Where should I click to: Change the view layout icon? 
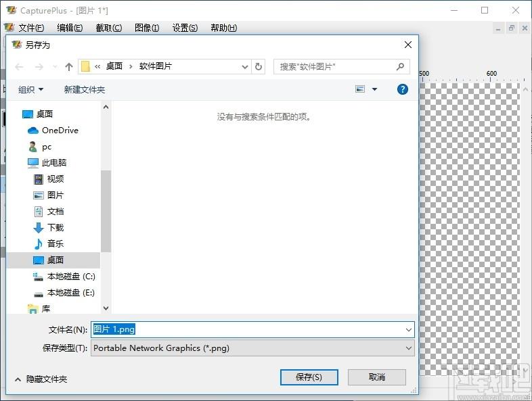pos(360,89)
